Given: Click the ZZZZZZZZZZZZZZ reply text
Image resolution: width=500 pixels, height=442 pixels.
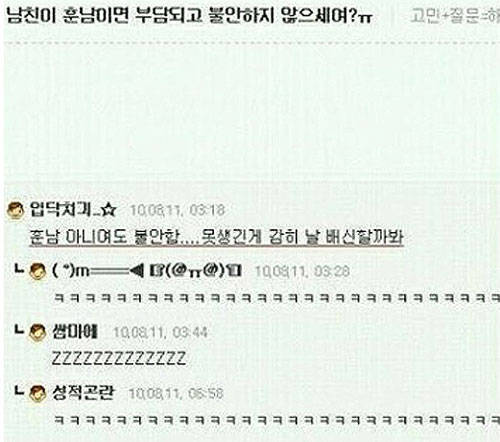Looking at the screenshot, I should click(119, 359).
